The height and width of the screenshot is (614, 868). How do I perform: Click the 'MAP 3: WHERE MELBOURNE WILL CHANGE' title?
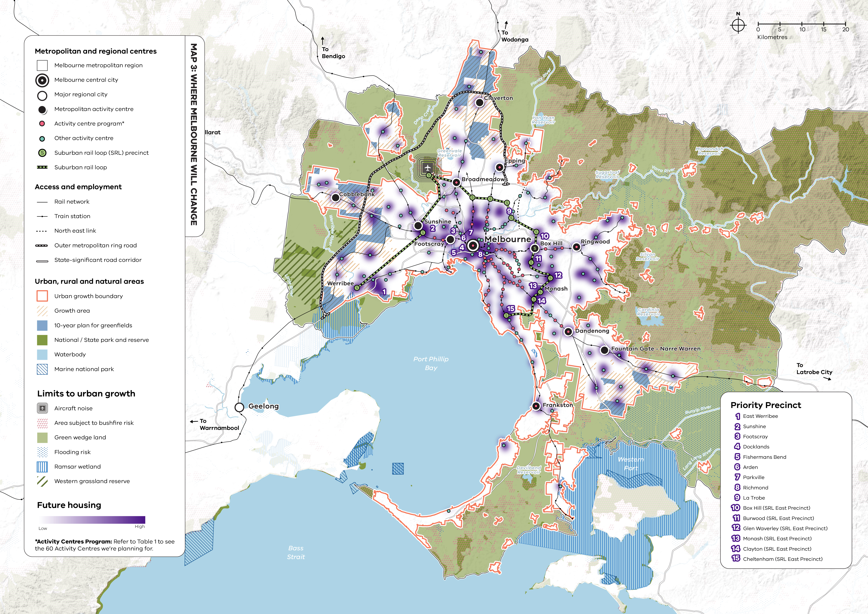pos(194,134)
